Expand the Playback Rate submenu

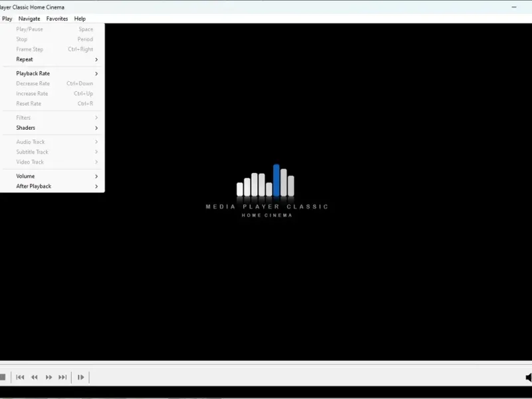pyautogui.click(x=53, y=73)
